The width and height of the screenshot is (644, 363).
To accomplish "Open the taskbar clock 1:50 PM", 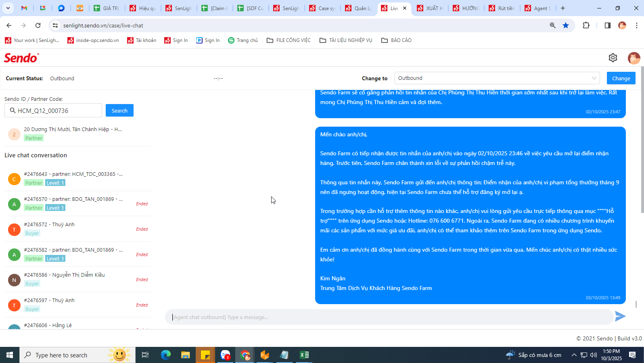I will 611,355.
